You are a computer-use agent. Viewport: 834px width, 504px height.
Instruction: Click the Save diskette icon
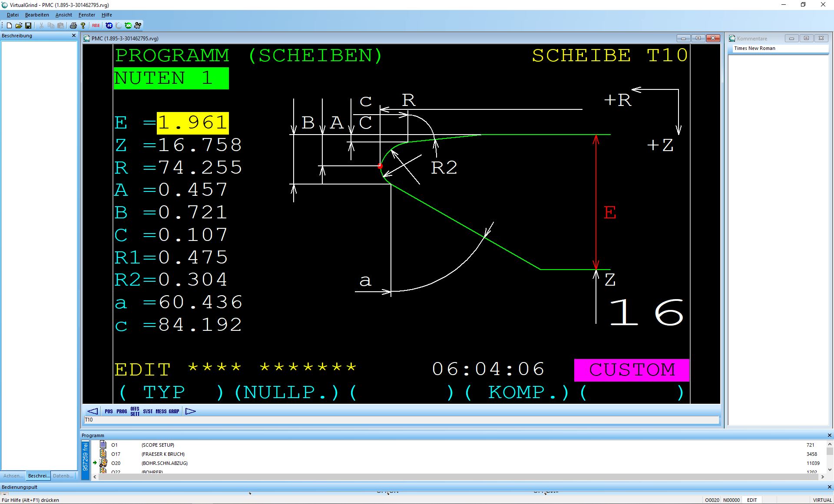coord(28,26)
